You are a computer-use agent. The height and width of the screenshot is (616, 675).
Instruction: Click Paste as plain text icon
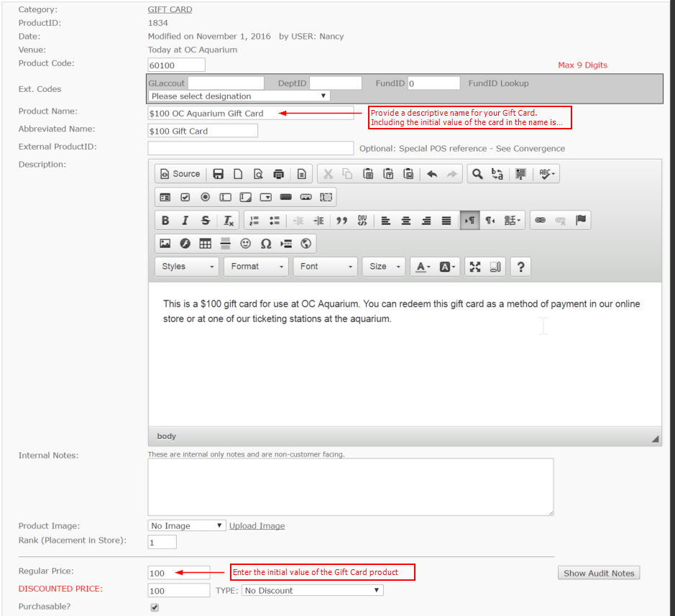[388, 174]
